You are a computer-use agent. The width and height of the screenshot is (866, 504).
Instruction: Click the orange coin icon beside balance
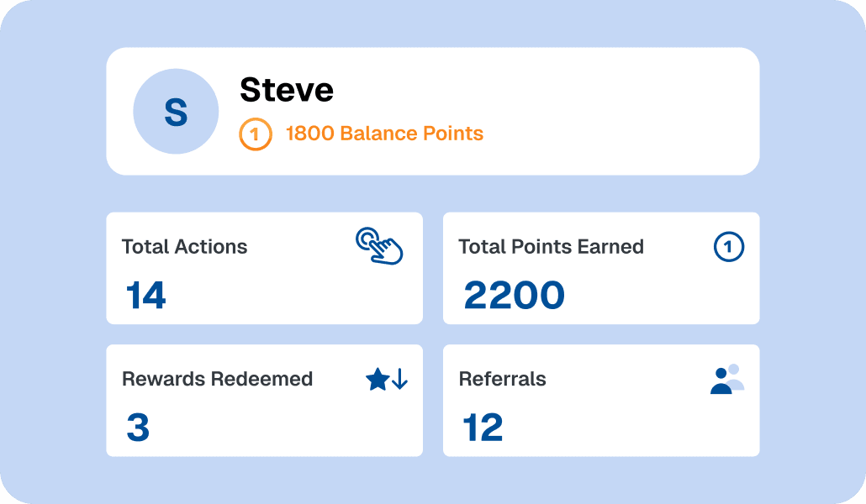coord(255,134)
